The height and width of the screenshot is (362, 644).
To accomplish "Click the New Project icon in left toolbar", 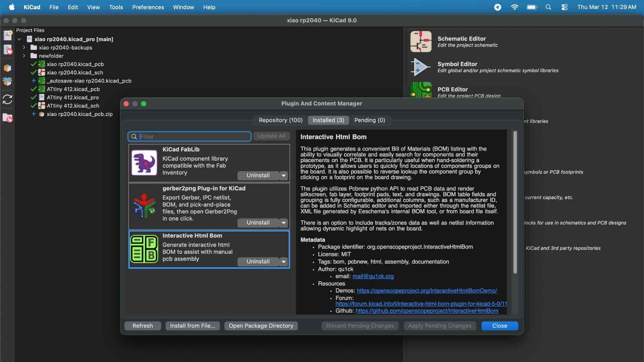I will pyautogui.click(x=7, y=35).
